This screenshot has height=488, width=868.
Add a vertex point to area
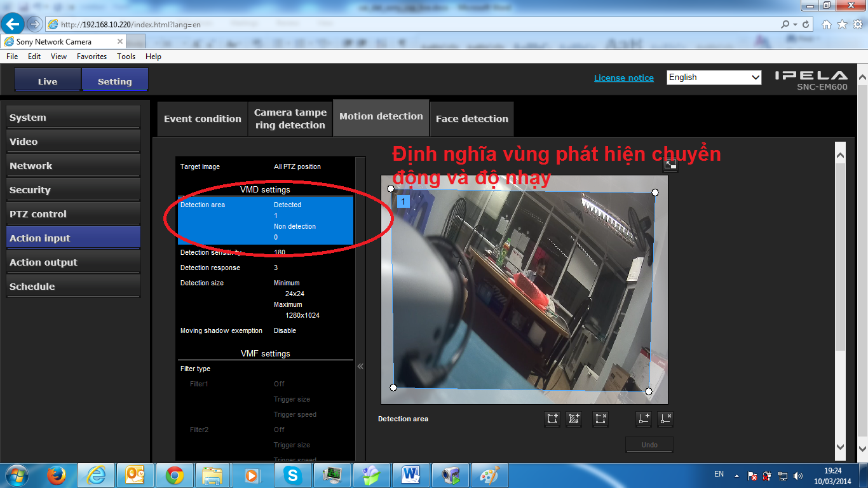[x=644, y=419]
